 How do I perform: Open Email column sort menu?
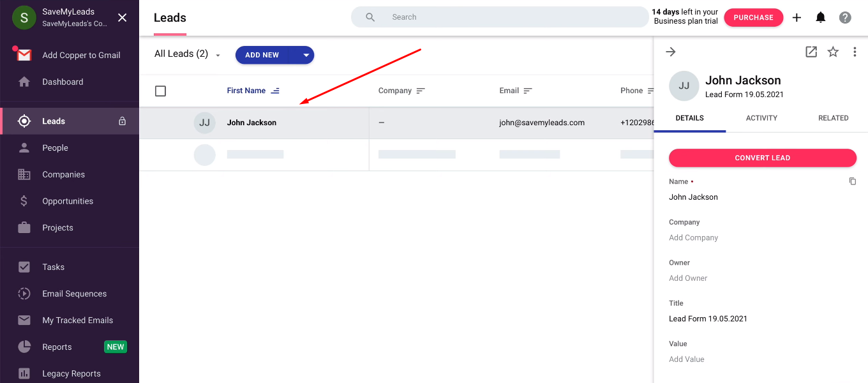coord(528,91)
